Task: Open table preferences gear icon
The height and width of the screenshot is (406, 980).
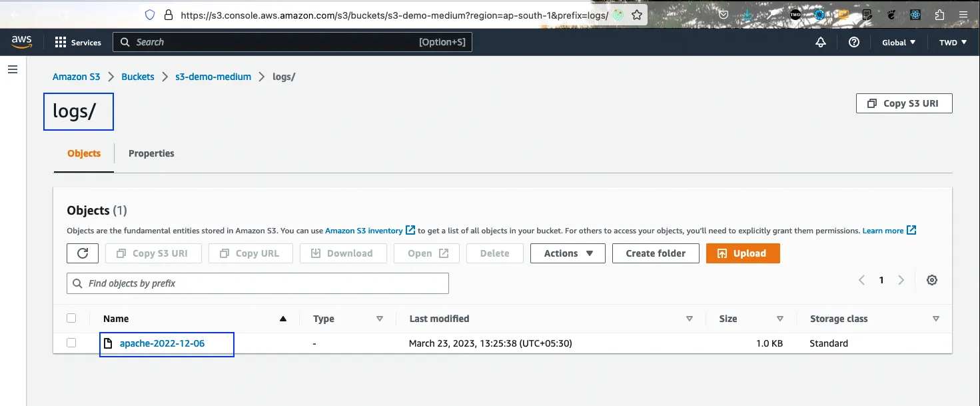Action: click(932, 280)
